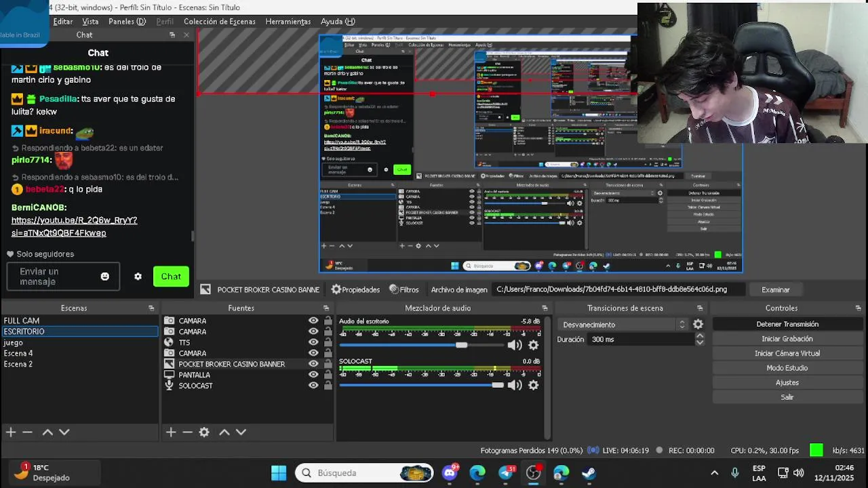Undock the Fuentes panel via its icon
The height and width of the screenshot is (488, 868).
(327, 308)
